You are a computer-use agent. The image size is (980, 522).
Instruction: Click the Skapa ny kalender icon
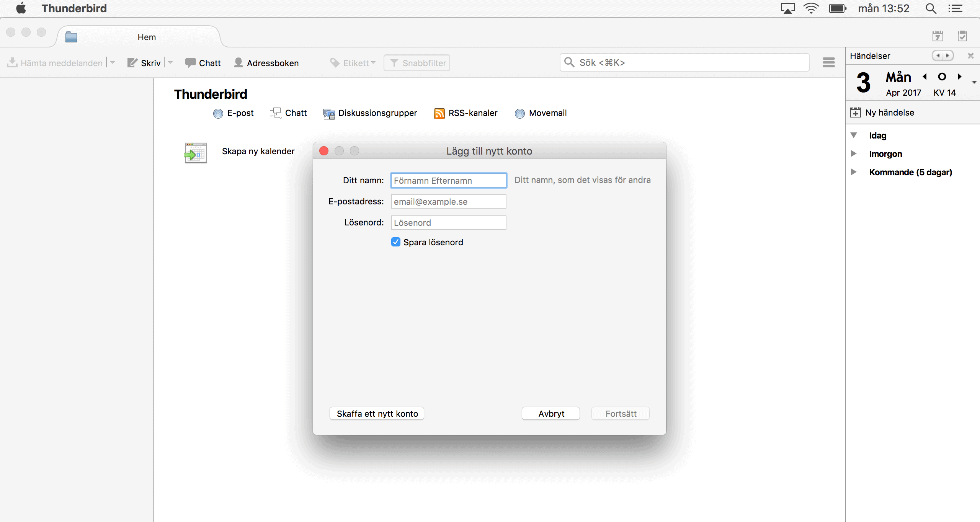tap(196, 153)
